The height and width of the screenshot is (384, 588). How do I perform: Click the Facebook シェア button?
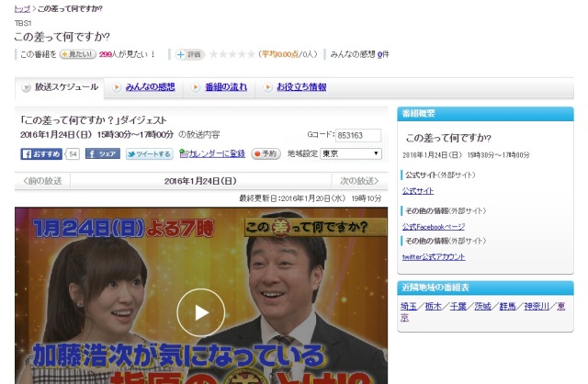(103, 154)
